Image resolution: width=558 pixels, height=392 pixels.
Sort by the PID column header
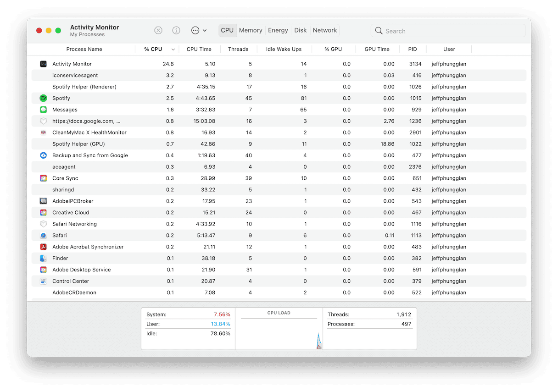413,49
